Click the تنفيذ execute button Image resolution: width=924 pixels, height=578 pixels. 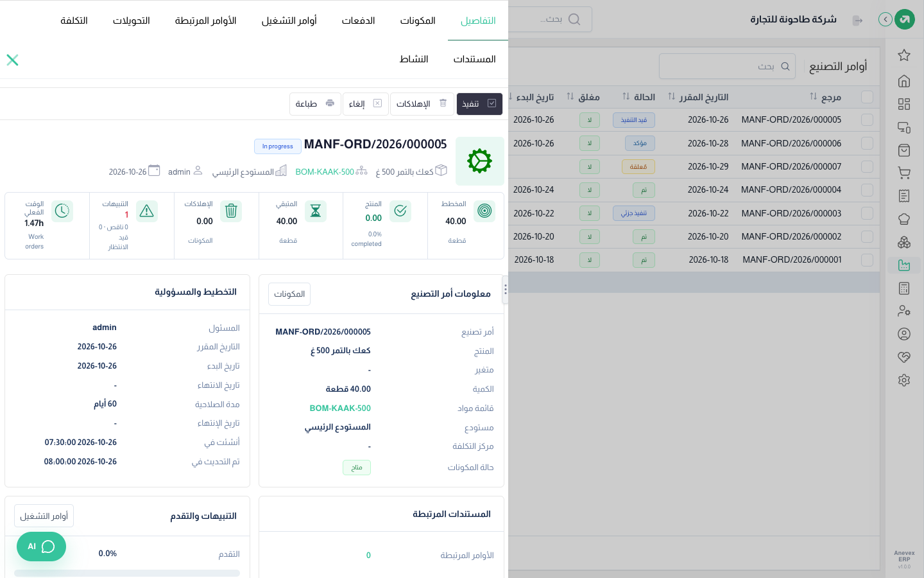[x=479, y=104]
